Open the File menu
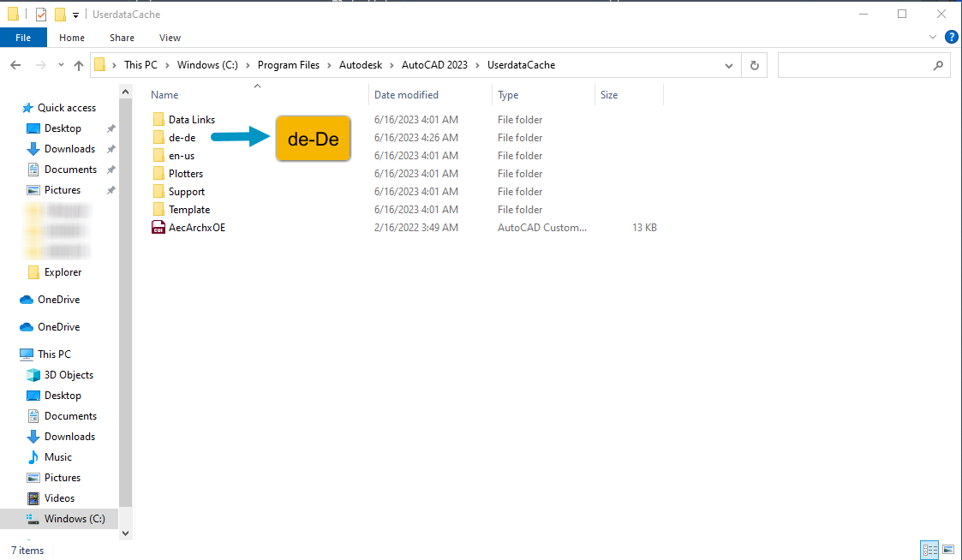This screenshot has height=560, width=962. coord(23,37)
